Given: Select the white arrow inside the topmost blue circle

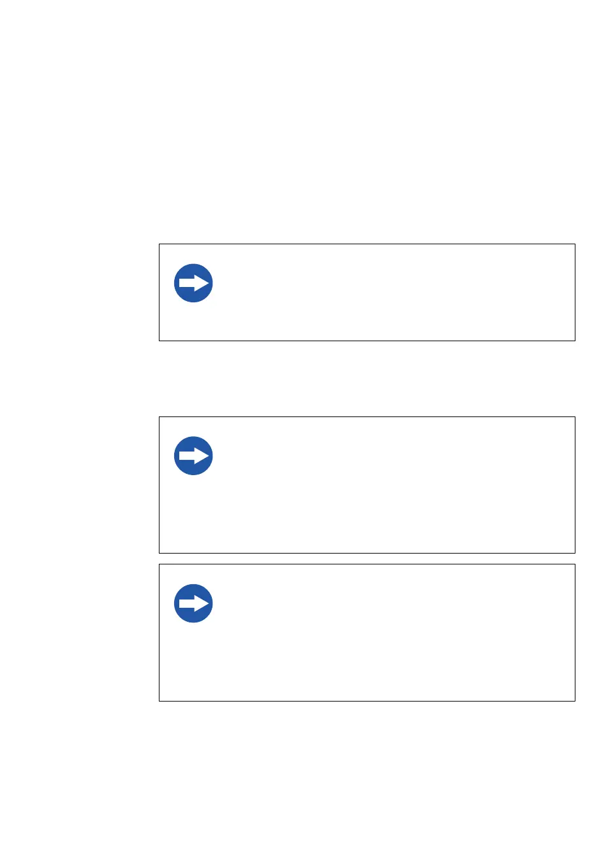Looking at the screenshot, I should click(x=194, y=283).
